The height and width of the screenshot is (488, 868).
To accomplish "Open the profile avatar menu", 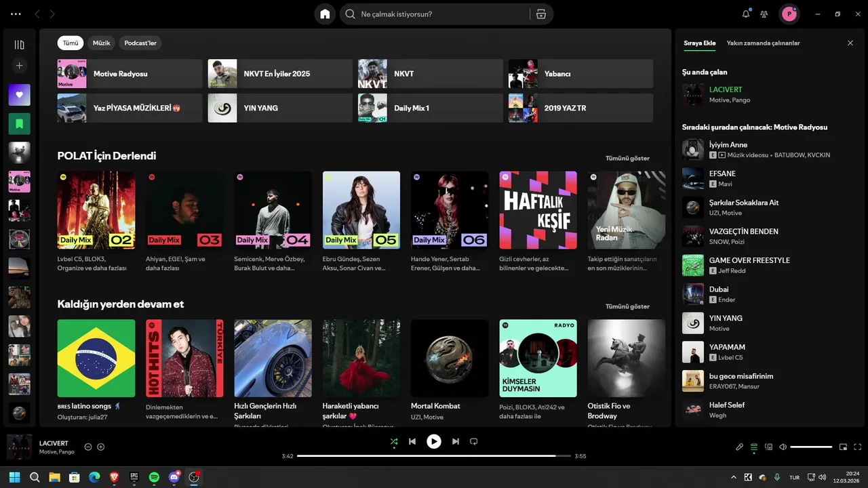I will (789, 14).
